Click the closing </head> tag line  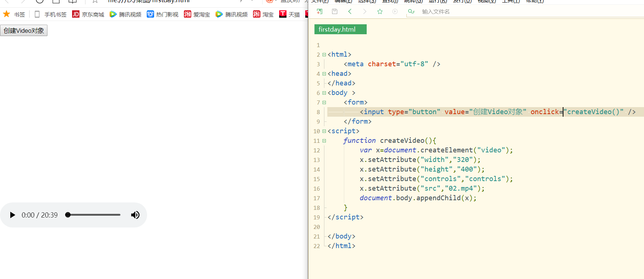click(x=341, y=83)
